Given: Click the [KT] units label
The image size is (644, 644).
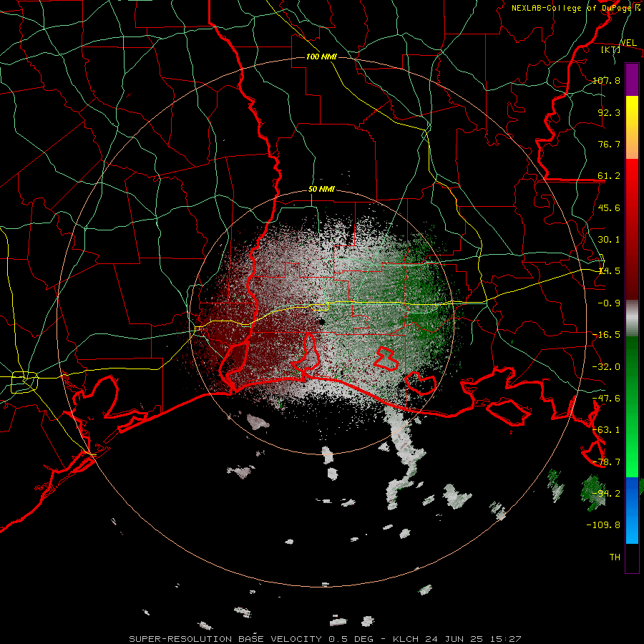Looking at the screenshot, I should [610, 49].
